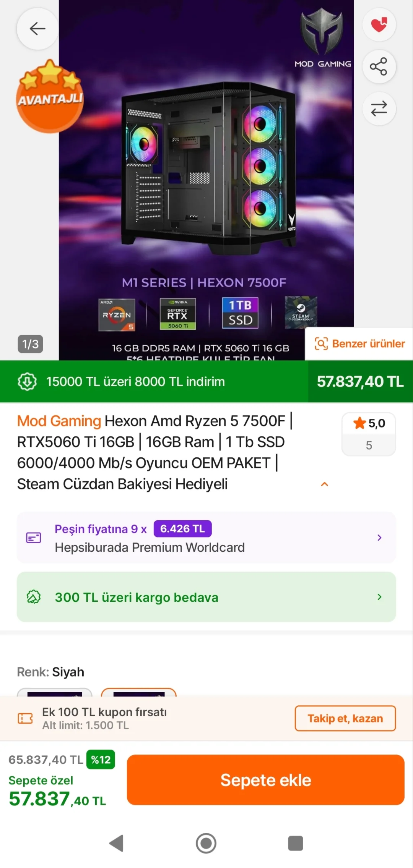Open the 1/3 image counter
The image size is (413, 868).
(x=30, y=344)
